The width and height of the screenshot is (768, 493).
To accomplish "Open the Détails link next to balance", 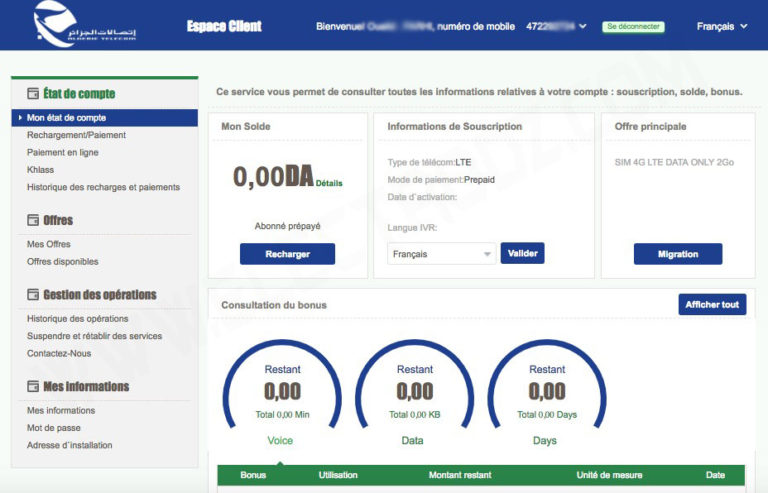I will coord(329,183).
